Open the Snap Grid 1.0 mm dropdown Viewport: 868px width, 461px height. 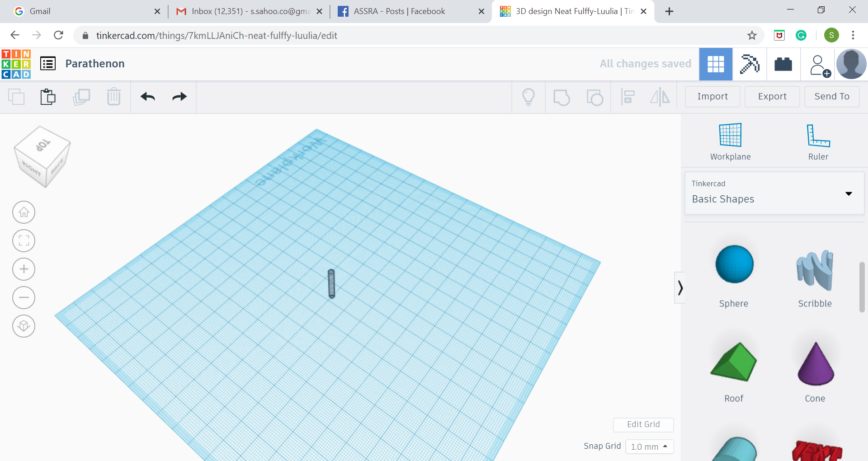tap(649, 447)
